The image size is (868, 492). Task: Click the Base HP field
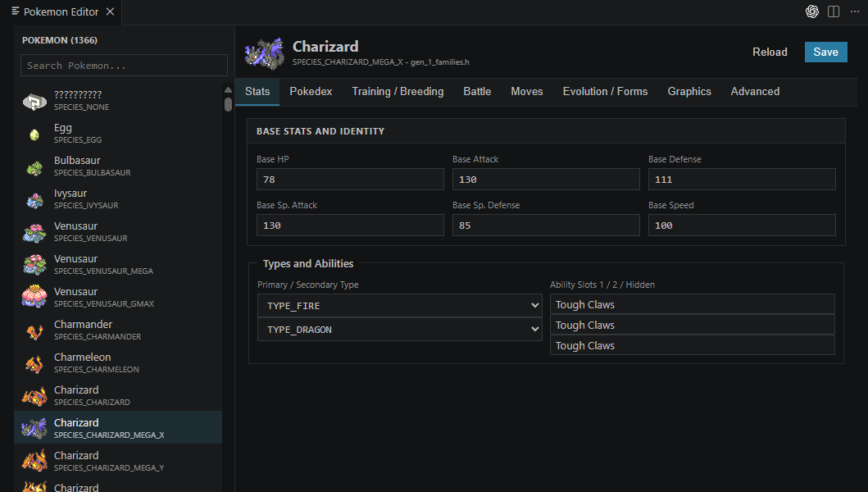tap(350, 180)
